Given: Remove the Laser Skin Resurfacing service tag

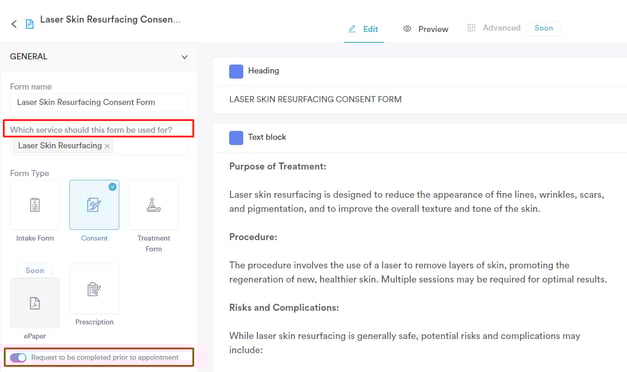Looking at the screenshot, I should (x=107, y=146).
